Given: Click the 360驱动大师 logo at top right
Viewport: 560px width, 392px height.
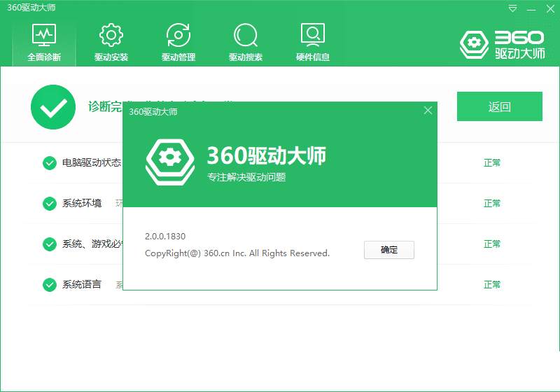Looking at the screenshot, I should pyautogui.click(x=502, y=45).
